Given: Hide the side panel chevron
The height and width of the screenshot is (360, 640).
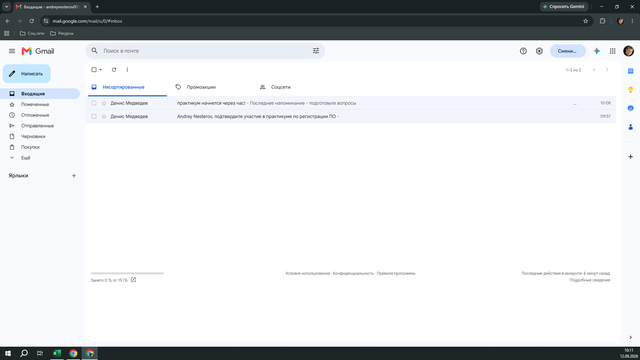Looking at the screenshot, I should (x=631, y=338).
